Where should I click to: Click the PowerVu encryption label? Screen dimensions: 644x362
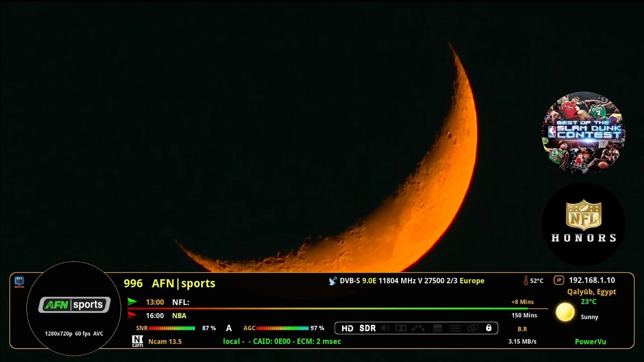(x=590, y=341)
